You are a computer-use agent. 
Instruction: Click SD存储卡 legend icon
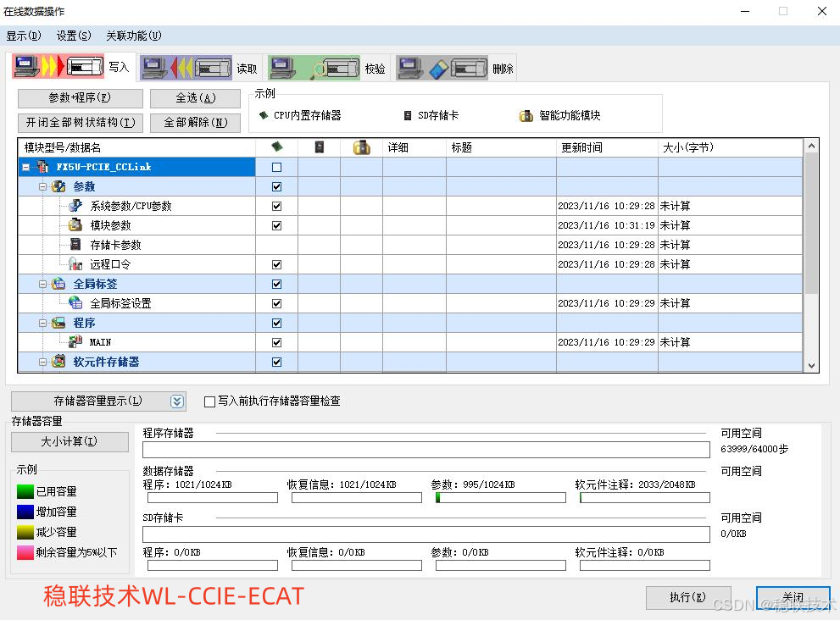click(x=408, y=116)
